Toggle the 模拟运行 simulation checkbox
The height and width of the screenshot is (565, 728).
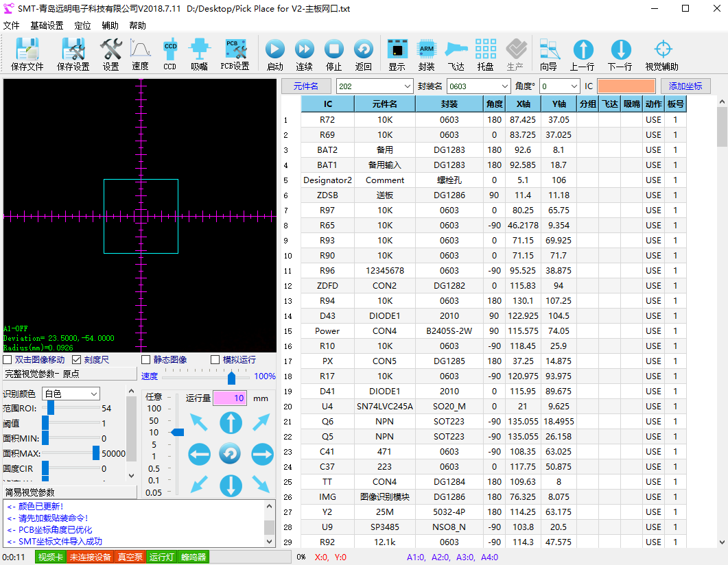tap(215, 360)
